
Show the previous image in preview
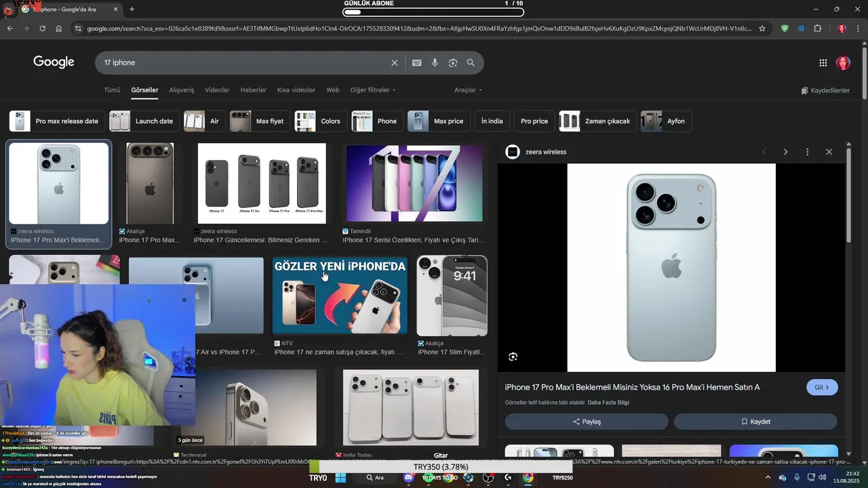point(764,152)
